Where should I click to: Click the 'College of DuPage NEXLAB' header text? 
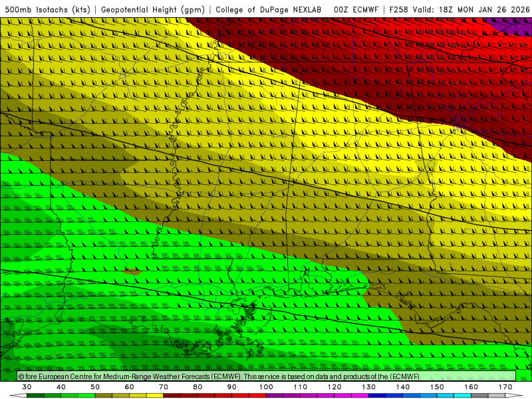269,9
